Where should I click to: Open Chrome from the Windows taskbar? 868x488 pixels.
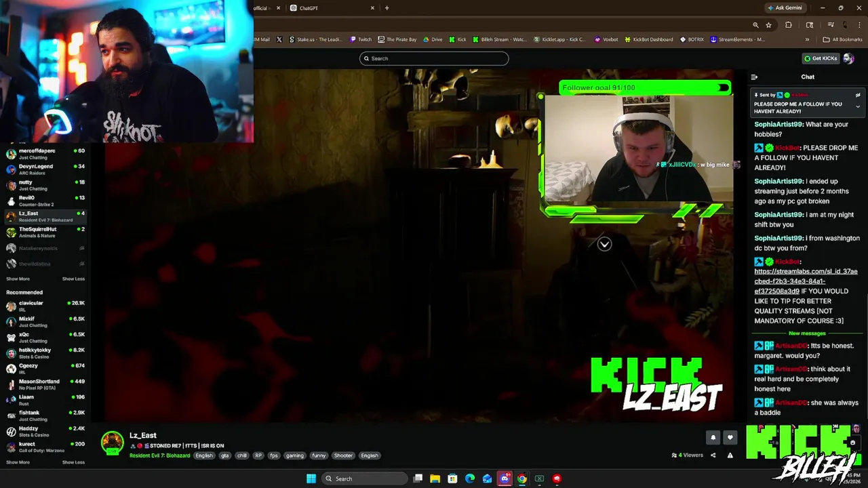click(521, 479)
